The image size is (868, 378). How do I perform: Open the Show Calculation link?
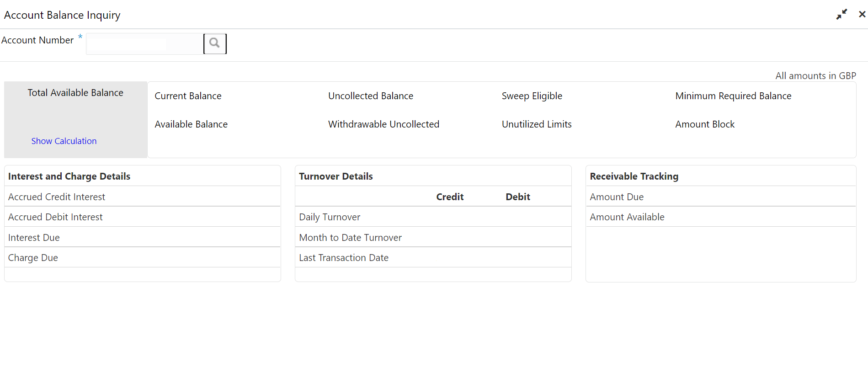(x=64, y=141)
